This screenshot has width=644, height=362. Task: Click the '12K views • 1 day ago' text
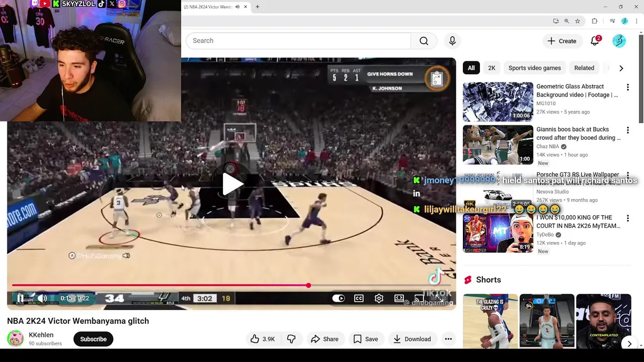(561, 243)
